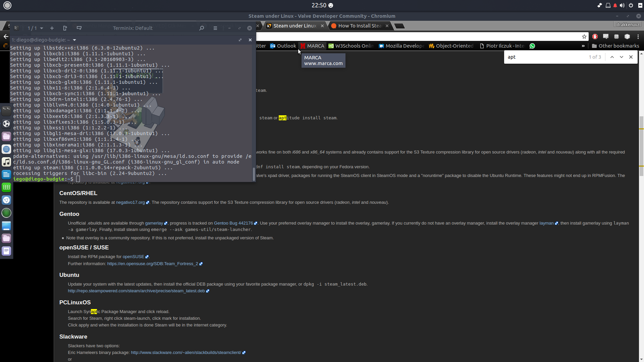Open the MARCA bookmark
644x362 pixels.
tap(312, 46)
